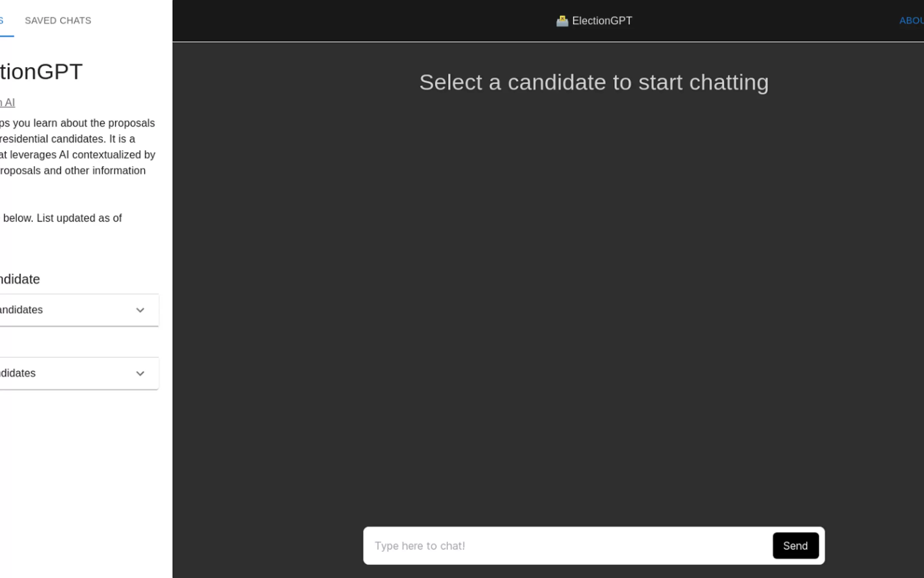Follow the underlined AI link in sidebar
The height and width of the screenshot is (578, 924).
tap(8, 102)
